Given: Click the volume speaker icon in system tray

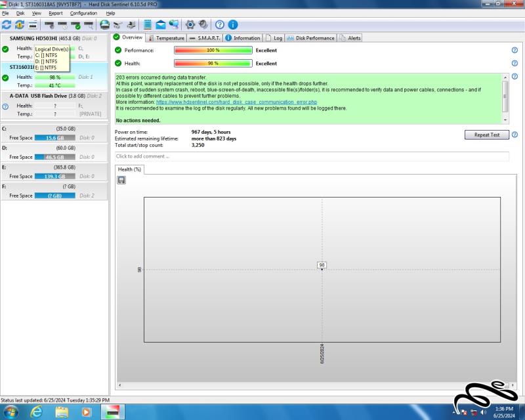Looking at the screenshot, I should (483, 412).
